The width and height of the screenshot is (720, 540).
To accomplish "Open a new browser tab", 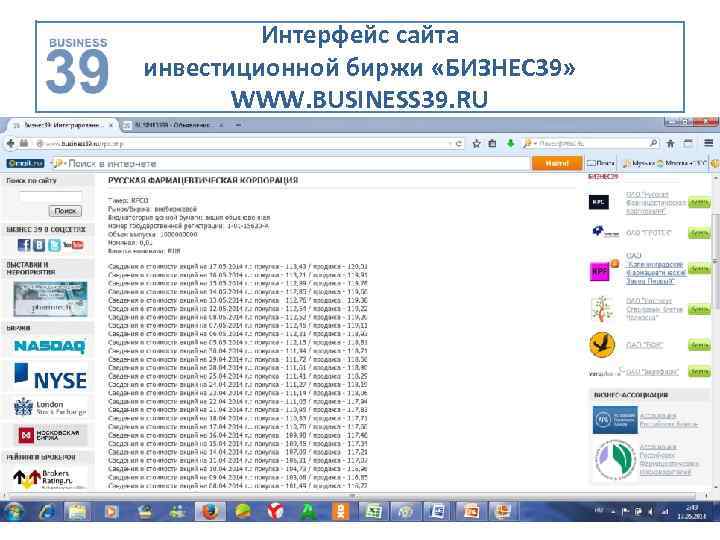I will pos(238,125).
